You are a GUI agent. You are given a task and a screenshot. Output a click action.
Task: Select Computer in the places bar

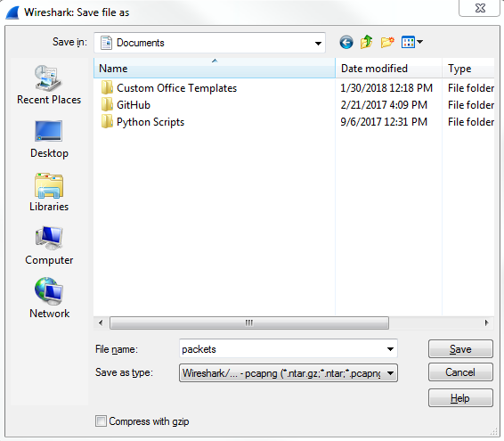point(49,246)
